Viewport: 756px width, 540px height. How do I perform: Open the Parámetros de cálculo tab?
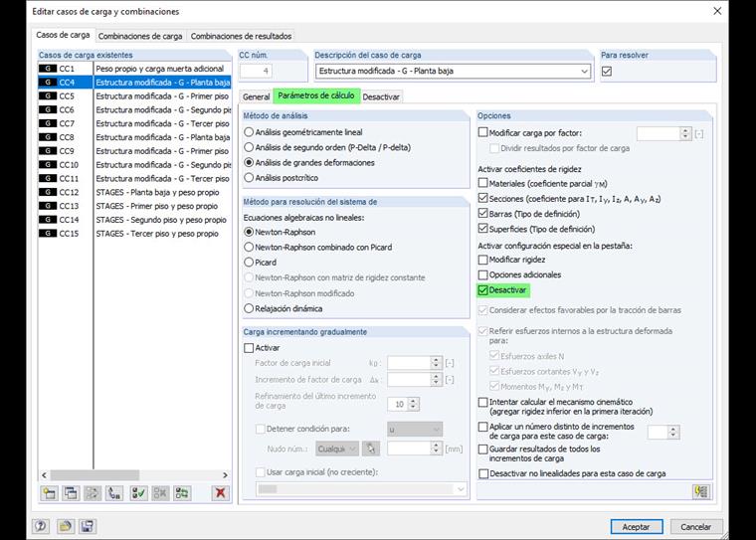point(316,95)
